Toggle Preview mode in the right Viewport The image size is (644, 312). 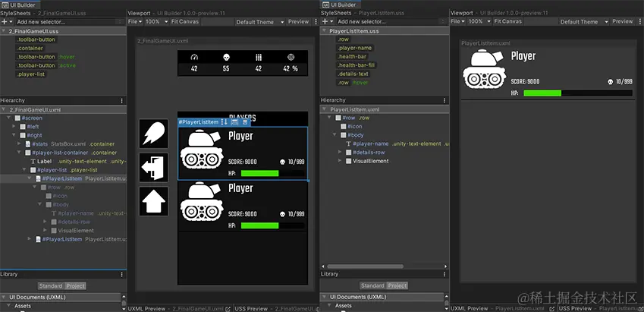click(x=622, y=21)
